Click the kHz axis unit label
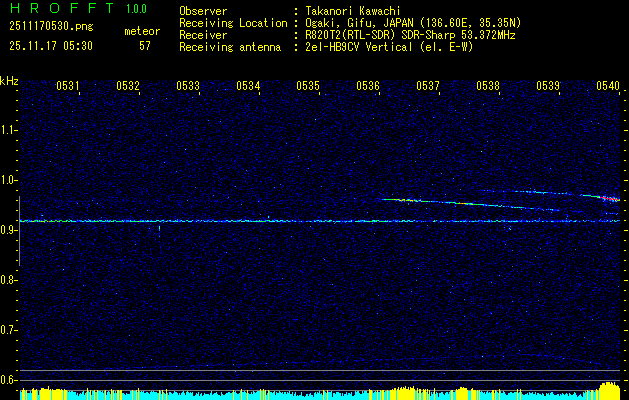 [x=9, y=80]
